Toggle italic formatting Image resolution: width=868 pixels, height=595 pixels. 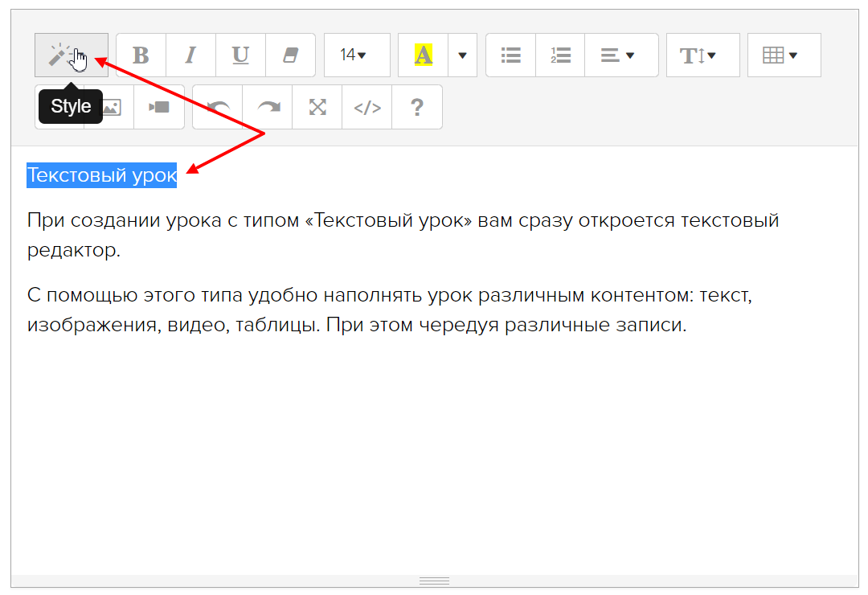[190, 55]
